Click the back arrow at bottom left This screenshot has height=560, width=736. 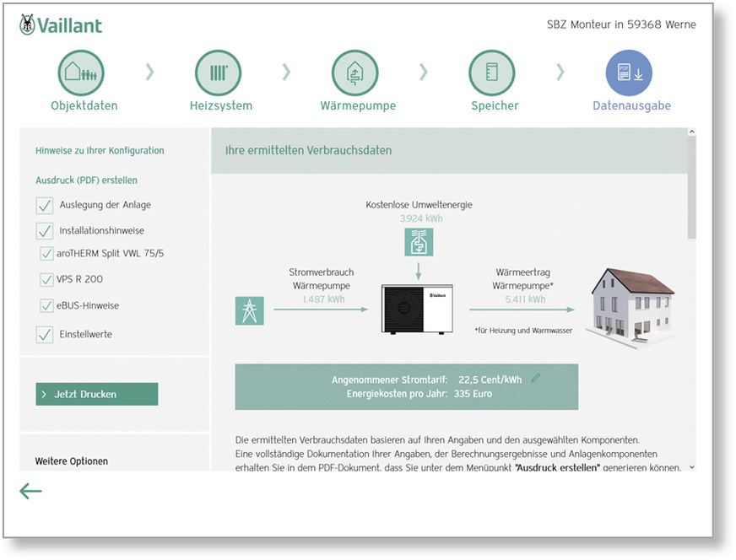coord(30,491)
